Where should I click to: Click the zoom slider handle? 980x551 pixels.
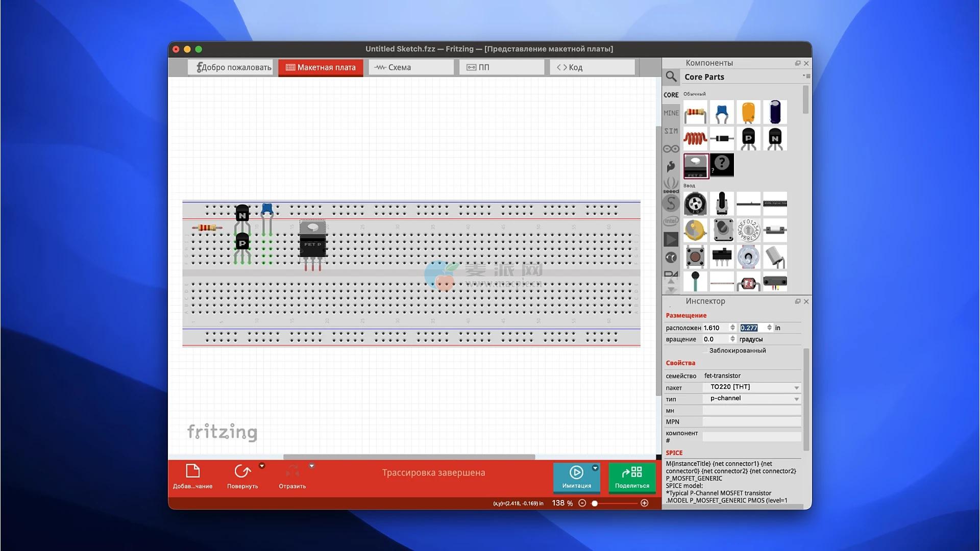pos(595,503)
